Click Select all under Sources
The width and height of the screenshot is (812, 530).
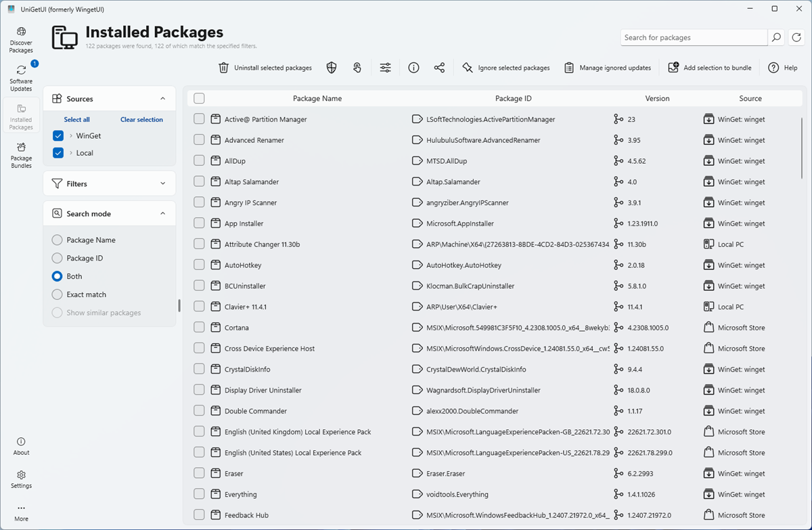[x=77, y=120]
